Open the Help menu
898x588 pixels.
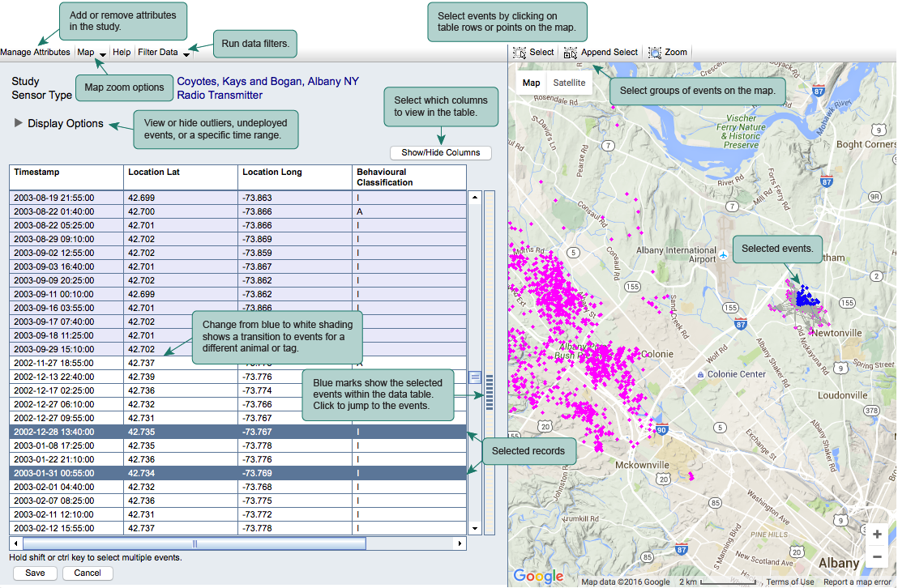click(x=122, y=52)
